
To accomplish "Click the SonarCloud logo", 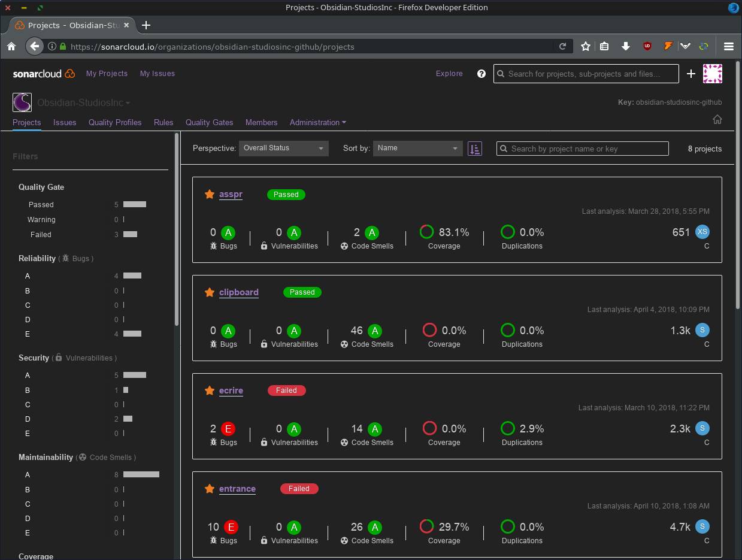I will pyautogui.click(x=44, y=74).
